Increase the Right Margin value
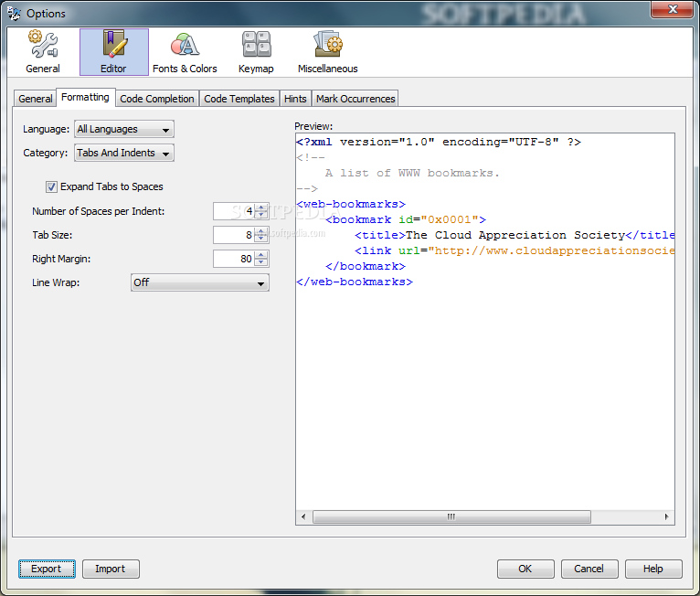700x596 pixels. (x=261, y=254)
